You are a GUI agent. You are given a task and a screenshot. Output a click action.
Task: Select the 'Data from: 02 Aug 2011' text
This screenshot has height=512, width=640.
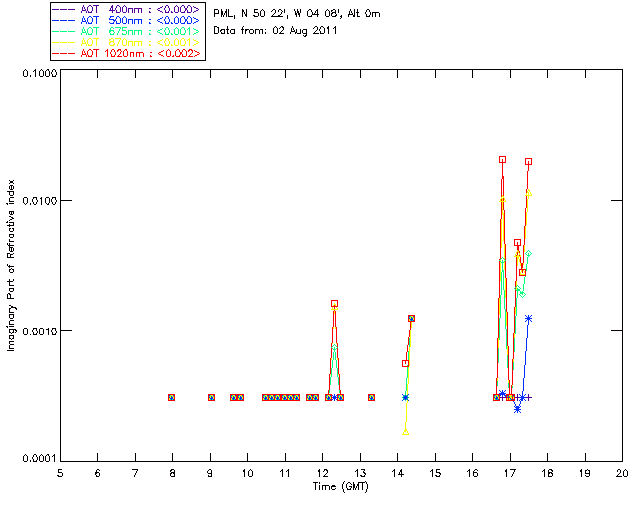pos(275,31)
